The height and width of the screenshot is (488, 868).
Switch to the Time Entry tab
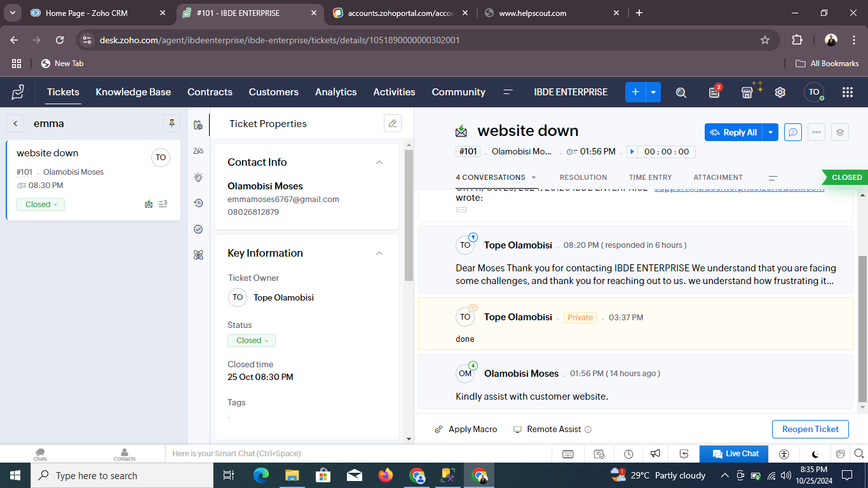tap(651, 178)
